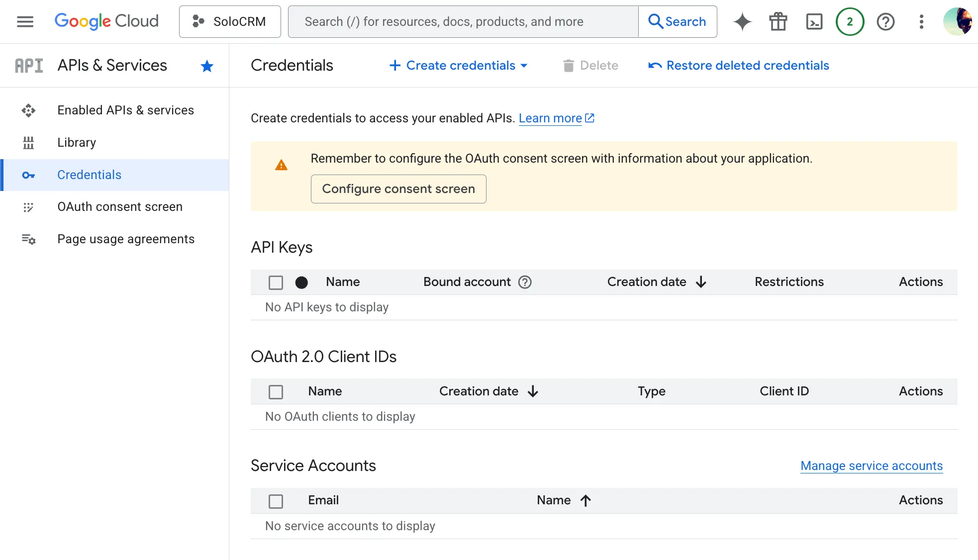Go to the Library sidebar section
This screenshot has height=560, width=978.
(x=76, y=142)
